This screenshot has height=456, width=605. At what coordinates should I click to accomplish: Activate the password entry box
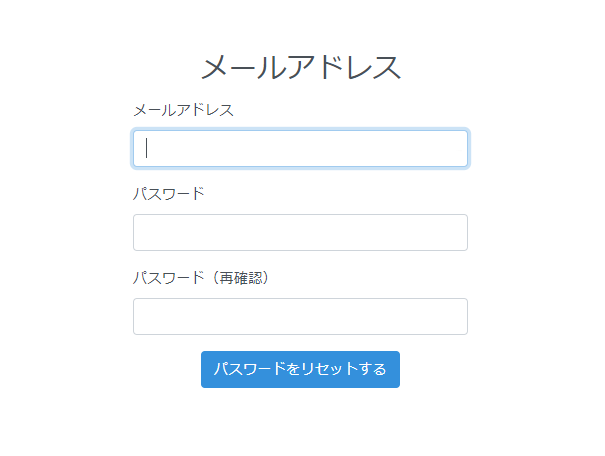coord(300,232)
